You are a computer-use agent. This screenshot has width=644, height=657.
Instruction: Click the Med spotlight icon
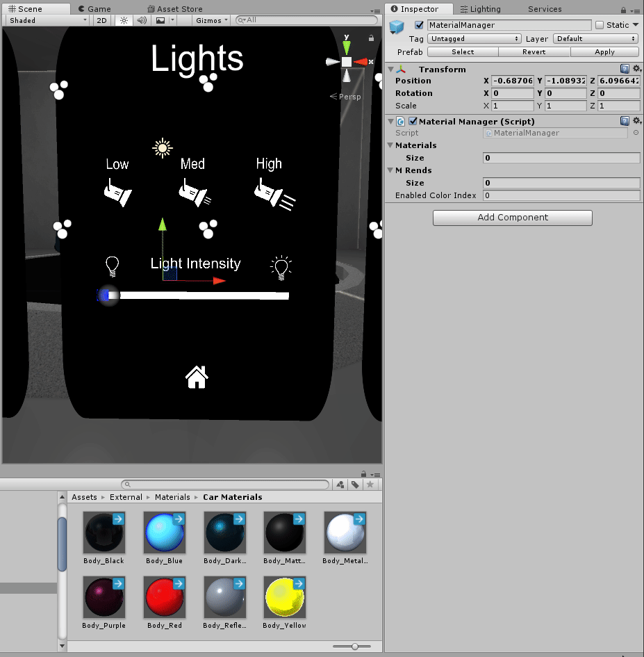click(195, 193)
